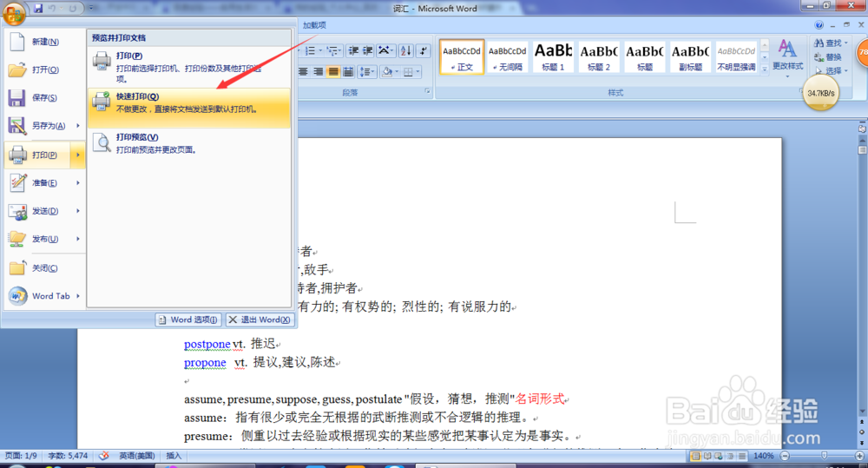
Task: Expand Word Tab submenu arrow
Action: tap(78, 296)
